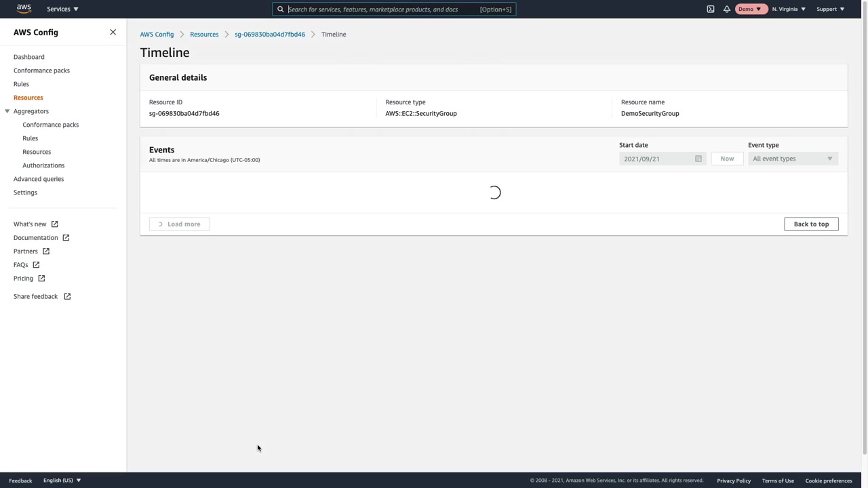Open external link icon beside Share feedback
This screenshot has width=868, height=488.
[67, 296]
